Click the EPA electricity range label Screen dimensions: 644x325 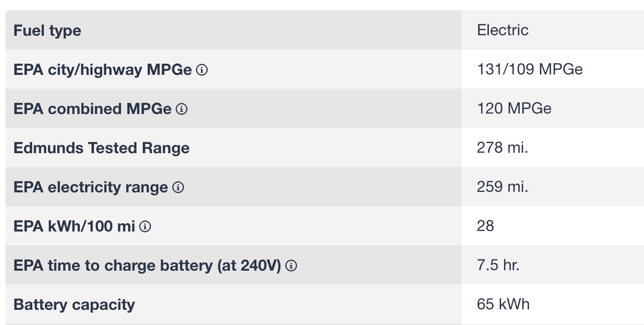[91, 187]
